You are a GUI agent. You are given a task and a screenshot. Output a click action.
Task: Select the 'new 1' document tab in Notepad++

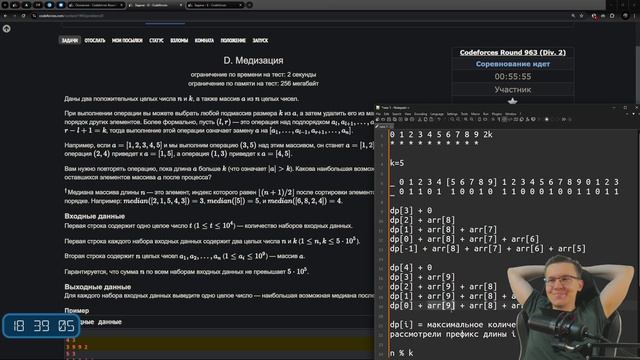[384, 127]
